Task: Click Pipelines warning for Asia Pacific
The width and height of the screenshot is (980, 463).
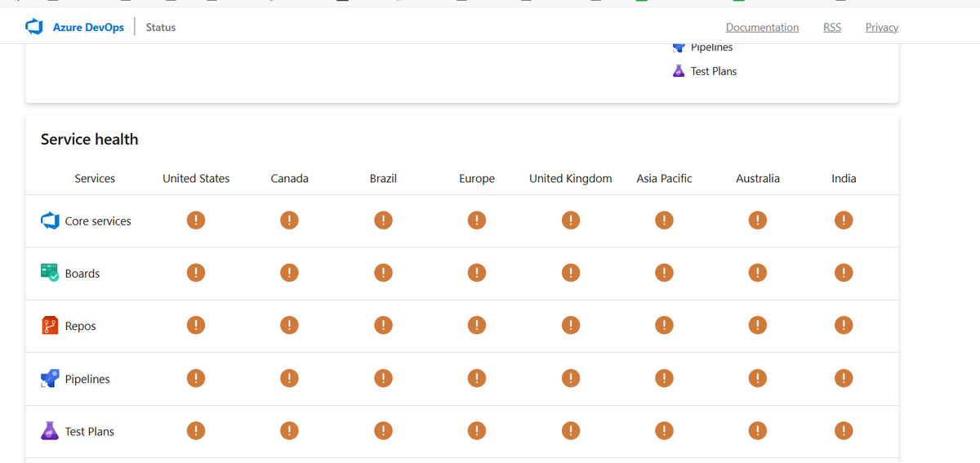Action: click(664, 378)
